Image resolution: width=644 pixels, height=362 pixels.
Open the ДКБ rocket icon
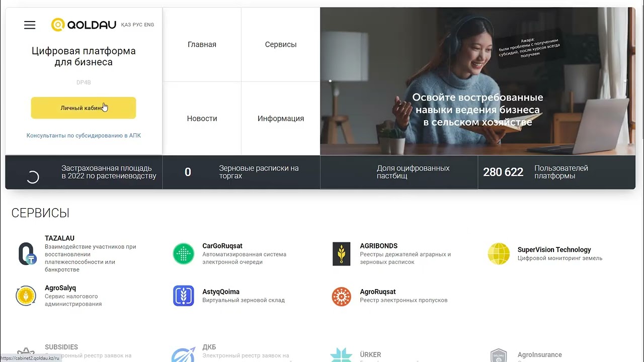[x=183, y=354]
